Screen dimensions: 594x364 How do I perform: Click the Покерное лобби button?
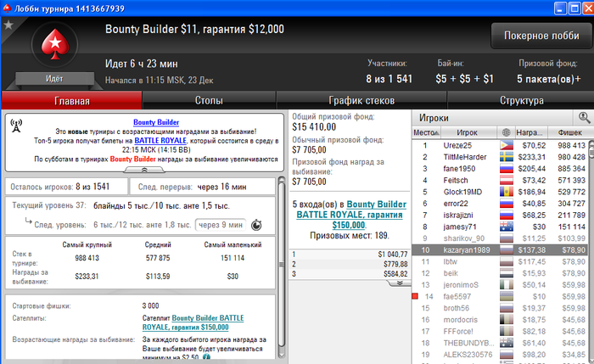click(541, 36)
